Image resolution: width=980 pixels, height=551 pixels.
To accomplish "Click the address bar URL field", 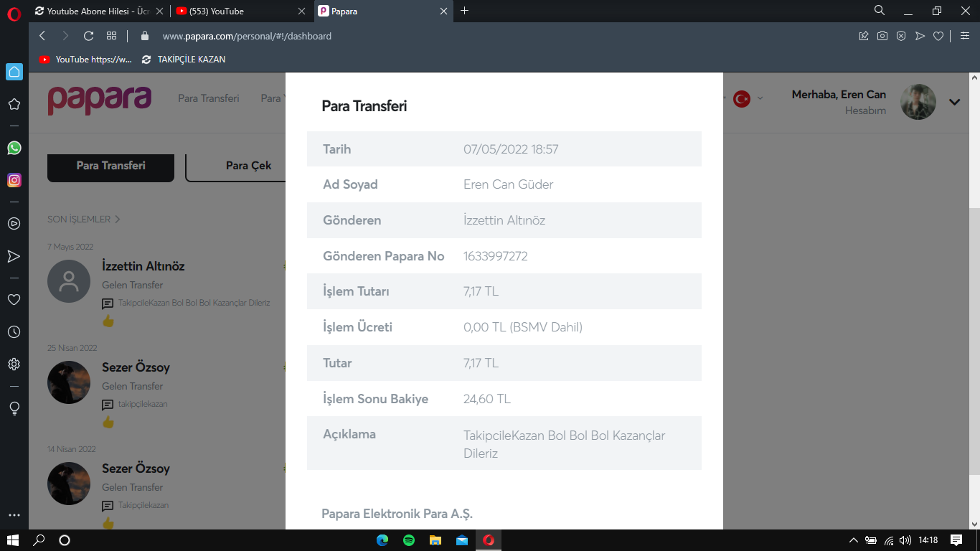I will (x=247, y=36).
